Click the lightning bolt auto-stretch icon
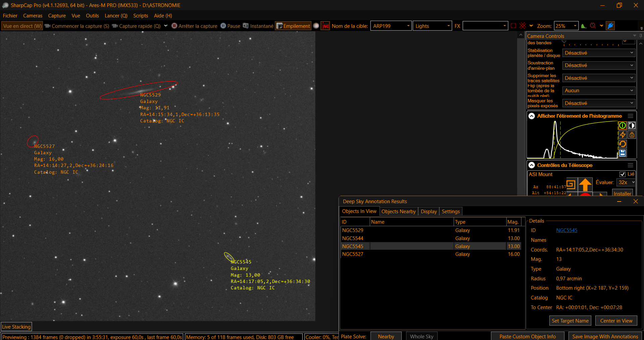Viewport: 644px width, 340px height. point(623,135)
